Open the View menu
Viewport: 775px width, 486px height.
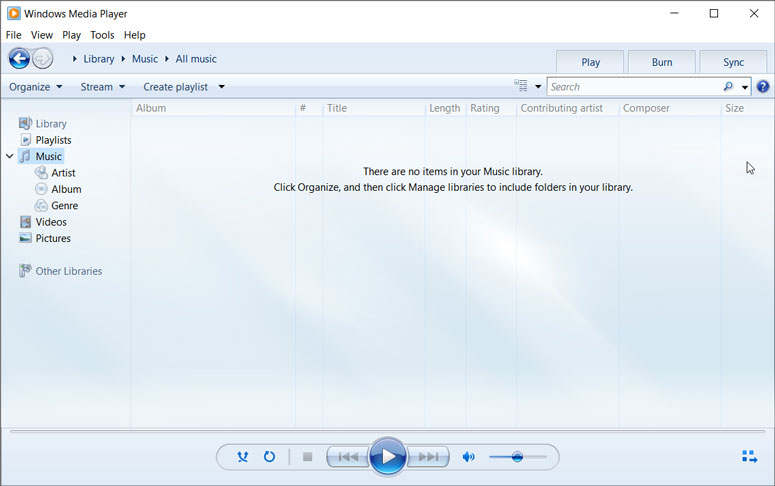[42, 35]
